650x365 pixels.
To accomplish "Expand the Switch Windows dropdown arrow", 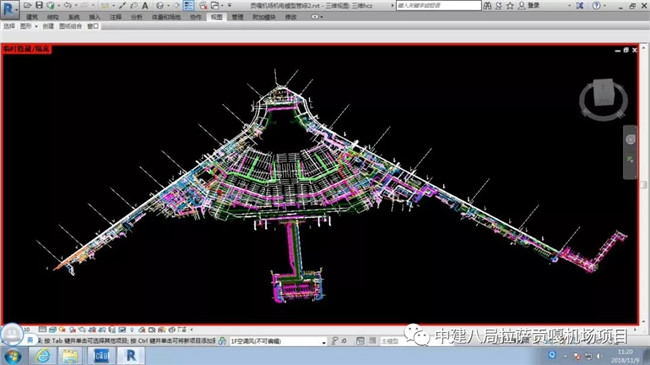I will point(222,5).
